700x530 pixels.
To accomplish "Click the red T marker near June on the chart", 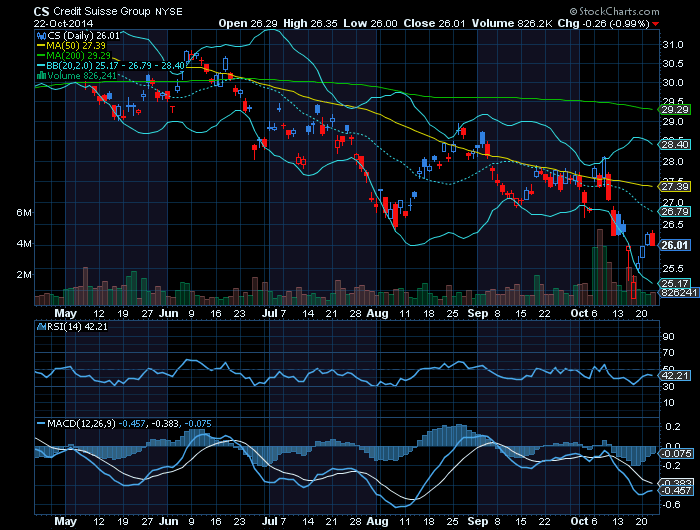I will 172,109.
